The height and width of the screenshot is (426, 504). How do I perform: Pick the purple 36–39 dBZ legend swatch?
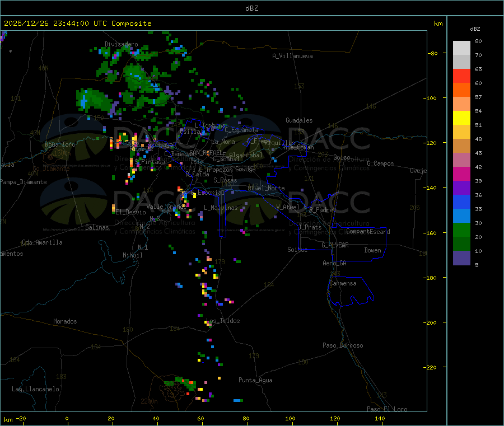click(461, 188)
